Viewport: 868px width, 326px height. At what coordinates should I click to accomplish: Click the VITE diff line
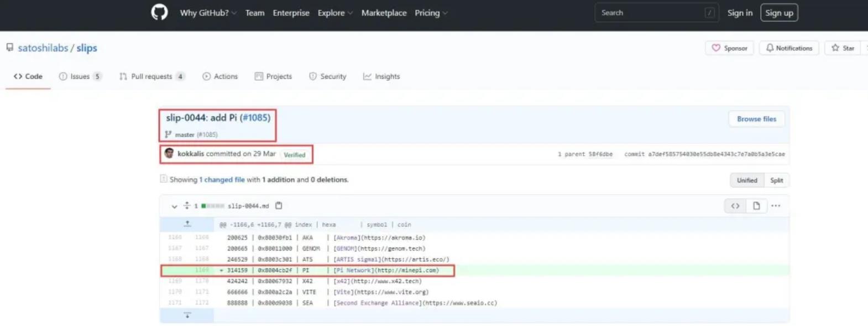coord(474,292)
